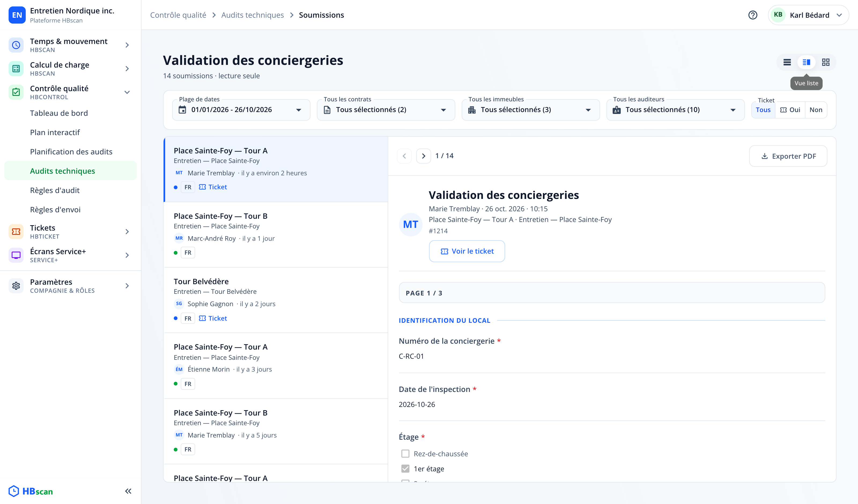
Task: Collapse the Contrôle qualité section chevron
Action: tap(127, 92)
